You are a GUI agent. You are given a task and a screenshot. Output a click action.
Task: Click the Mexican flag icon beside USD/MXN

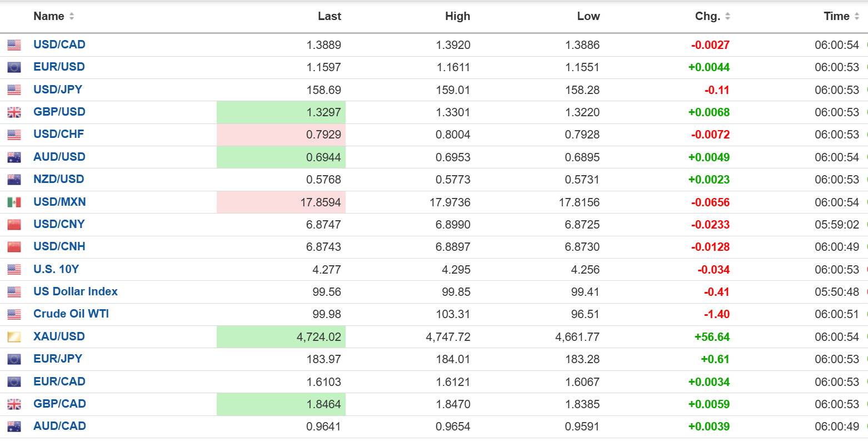click(x=14, y=202)
